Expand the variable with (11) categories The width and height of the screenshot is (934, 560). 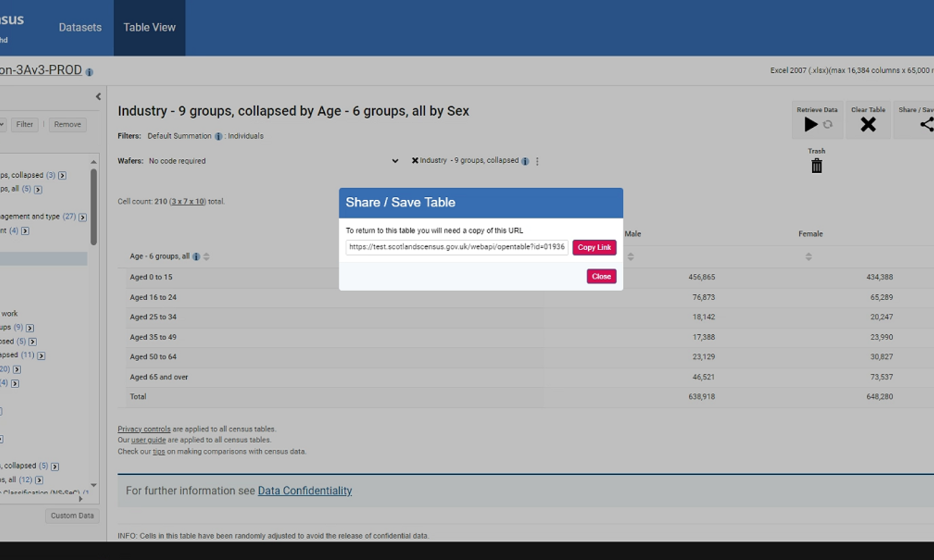[x=41, y=356]
